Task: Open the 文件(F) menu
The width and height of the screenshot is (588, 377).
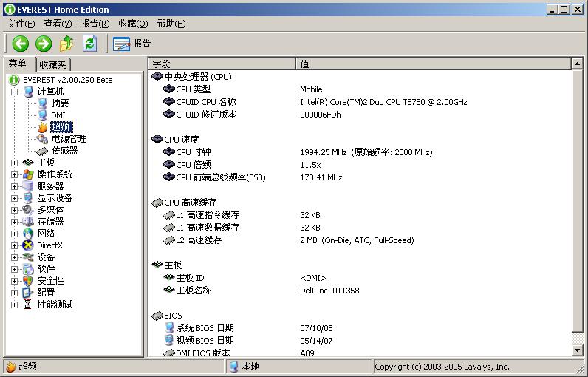Action: click(x=21, y=24)
